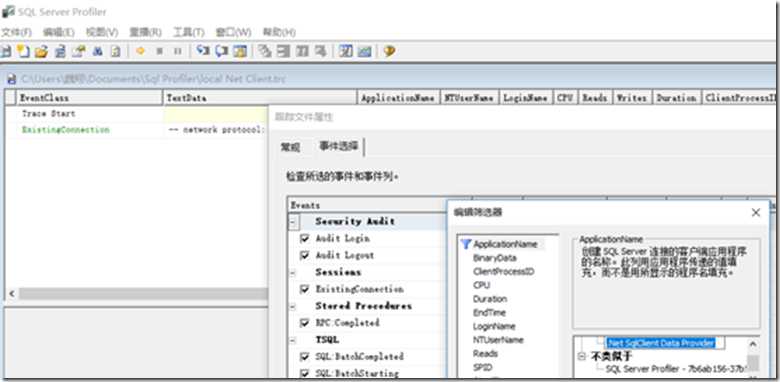Viewport: 780px width, 382px height.
Task: Click the Help icon in toolbar
Action: point(390,51)
